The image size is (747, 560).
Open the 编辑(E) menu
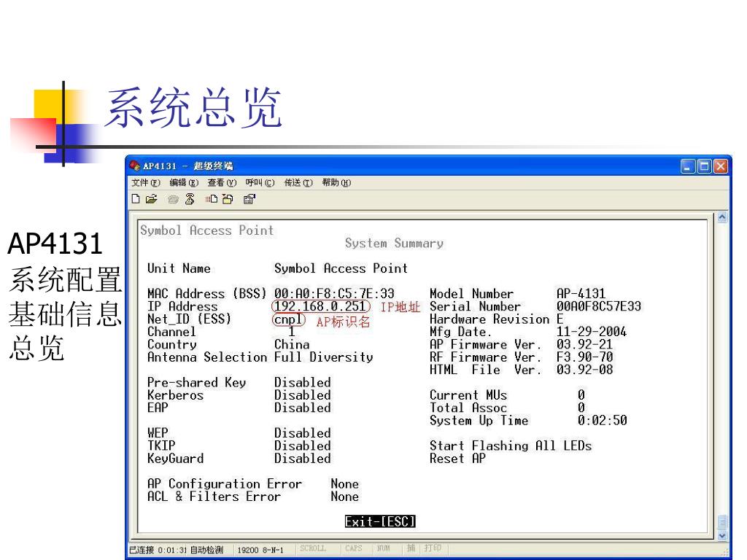pyautogui.click(x=184, y=183)
